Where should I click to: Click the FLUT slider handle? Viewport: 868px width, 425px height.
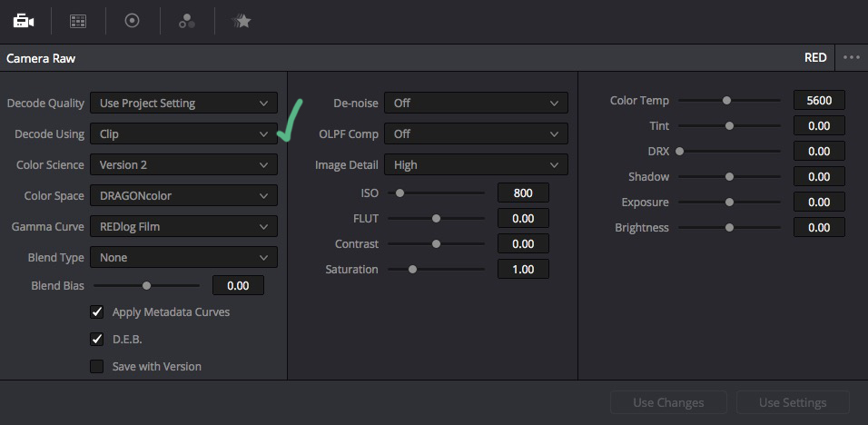[x=436, y=219]
